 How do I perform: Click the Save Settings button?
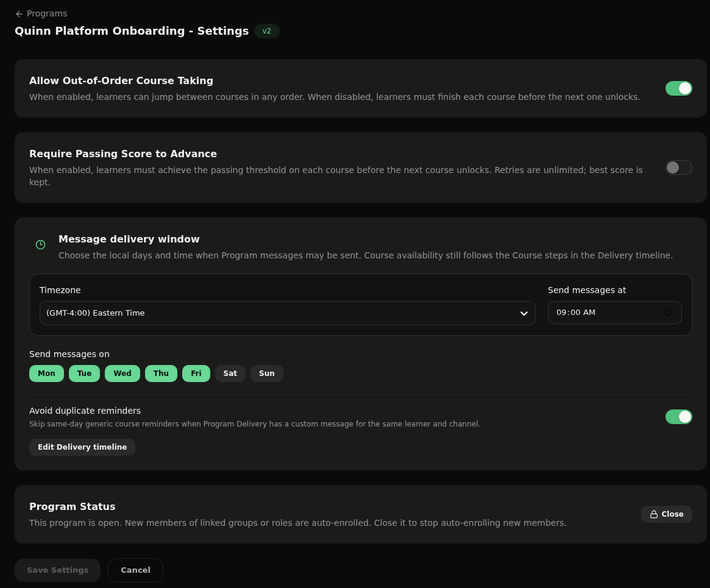pos(57,570)
